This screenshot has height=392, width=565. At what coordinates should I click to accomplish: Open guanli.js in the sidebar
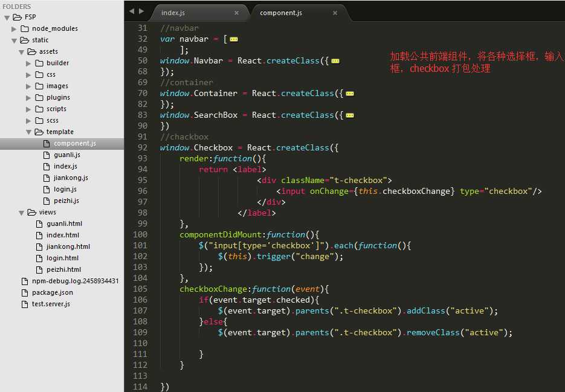coord(66,155)
